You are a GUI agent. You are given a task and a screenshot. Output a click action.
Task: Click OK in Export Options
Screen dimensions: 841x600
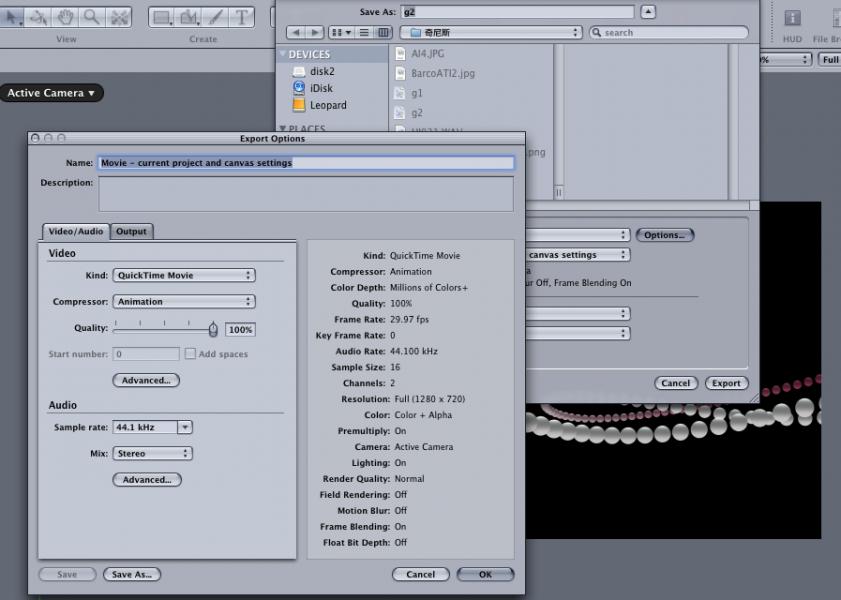click(x=485, y=574)
